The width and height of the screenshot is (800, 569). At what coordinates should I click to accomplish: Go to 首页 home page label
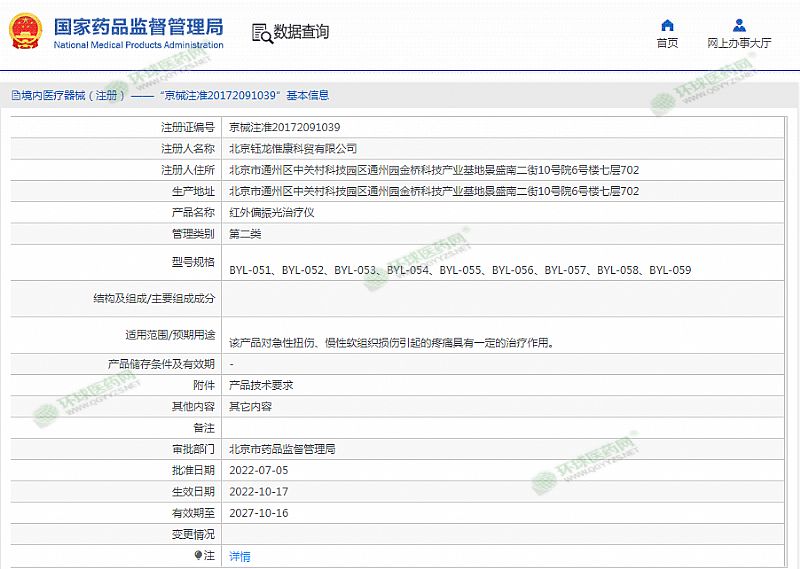click(667, 43)
